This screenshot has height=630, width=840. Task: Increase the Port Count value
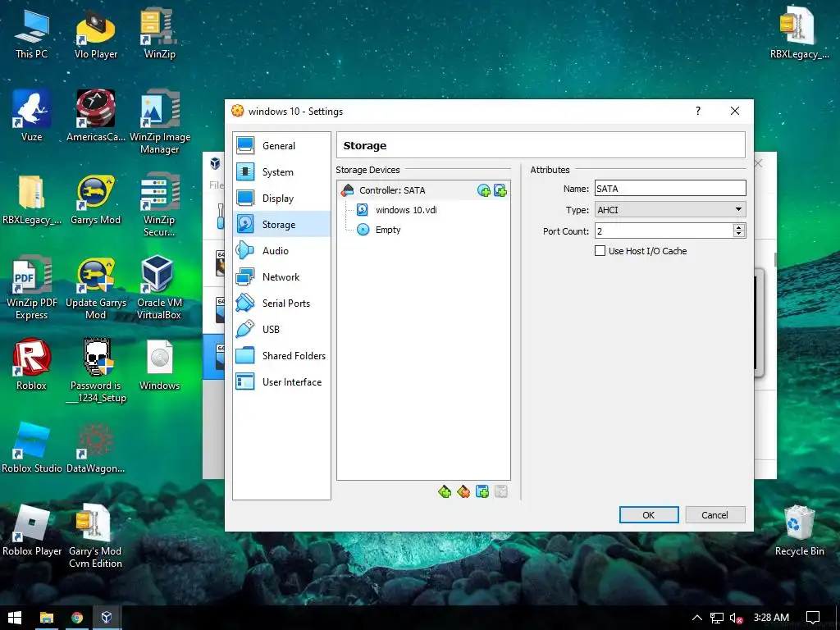[x=739, y=227]
